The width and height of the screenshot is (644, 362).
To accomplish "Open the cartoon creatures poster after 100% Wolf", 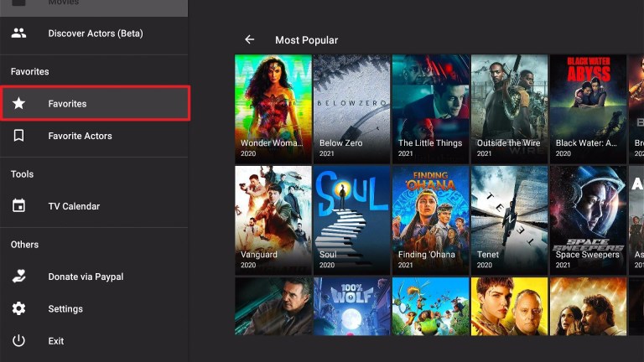I will click(430, 306).
